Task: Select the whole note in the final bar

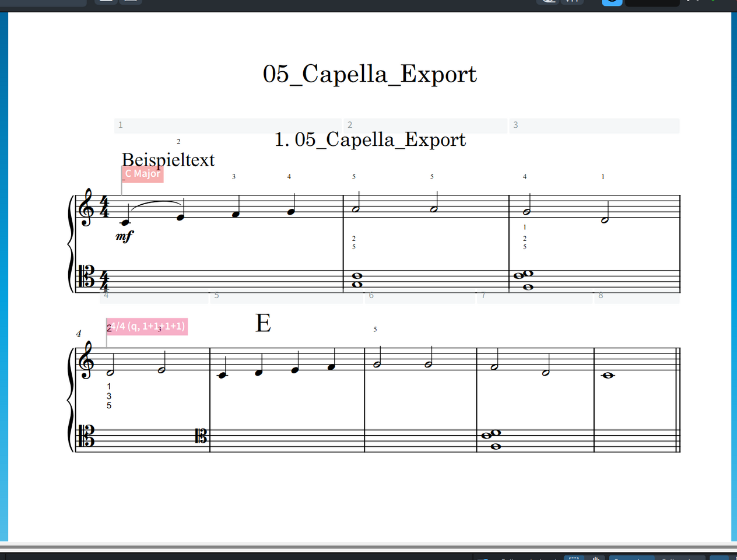Action: pos(608,375)
